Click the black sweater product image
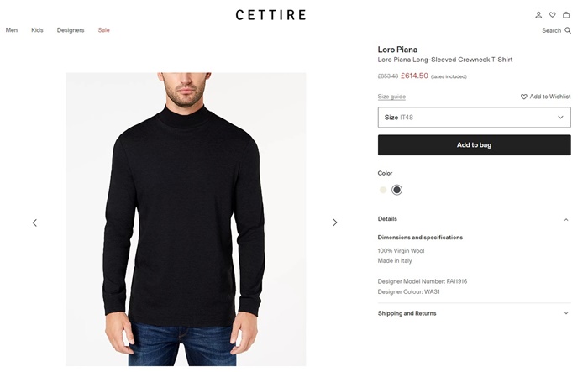The height and width of the screenshot is (372, 588). click(186, 218)
